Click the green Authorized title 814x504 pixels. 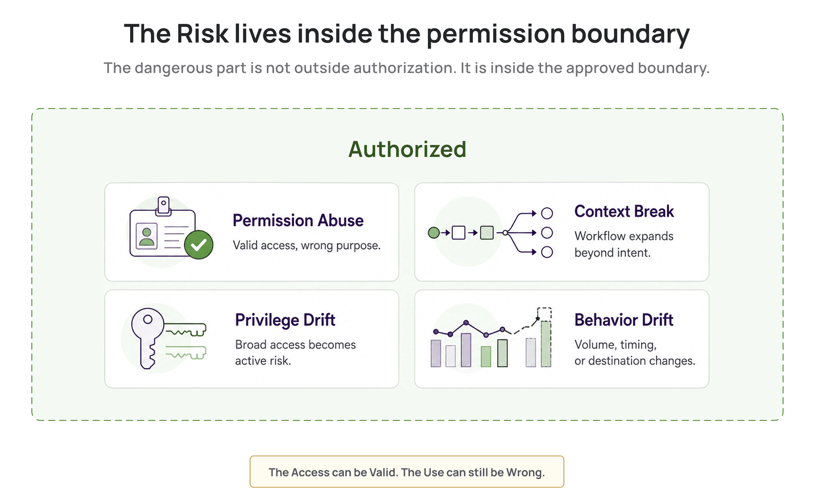pos(407,149)
